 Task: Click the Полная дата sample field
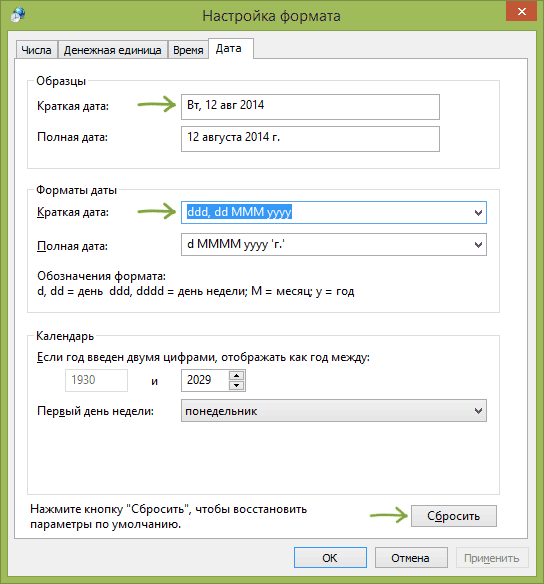pyautogui.click(x=310, y=139)
